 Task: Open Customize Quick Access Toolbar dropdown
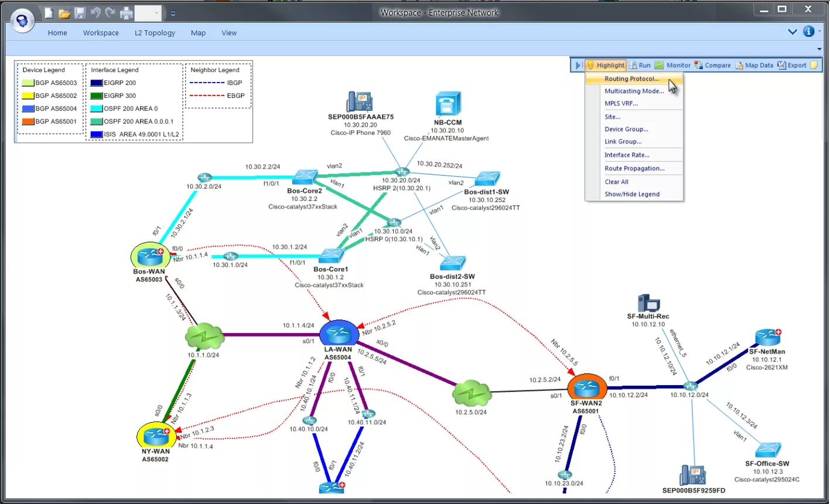(x=173, y=13)
